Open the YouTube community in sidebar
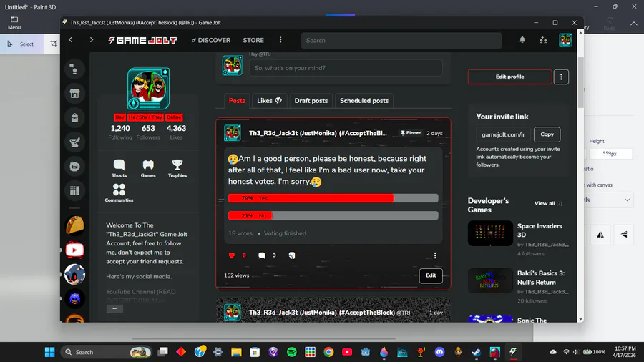The image size is (644, 362). click(x=74, y=250)
